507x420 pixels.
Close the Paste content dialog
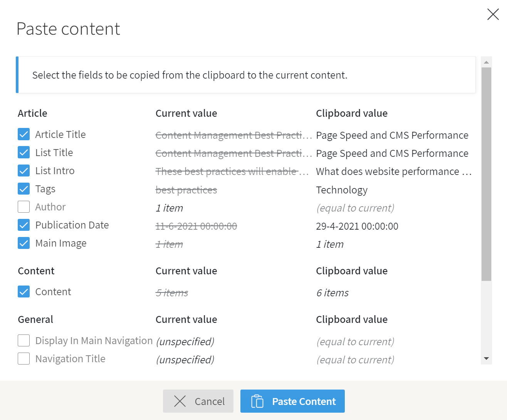[493, 14]
